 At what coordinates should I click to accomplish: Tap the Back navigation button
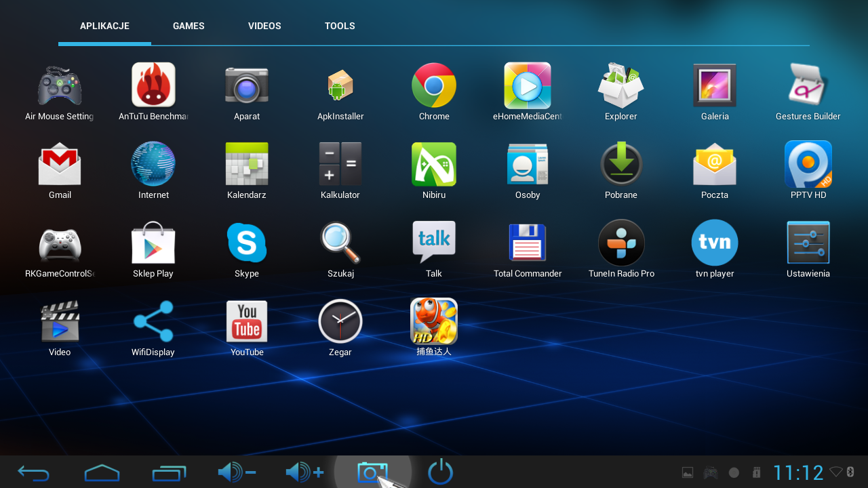coord(33,472)
